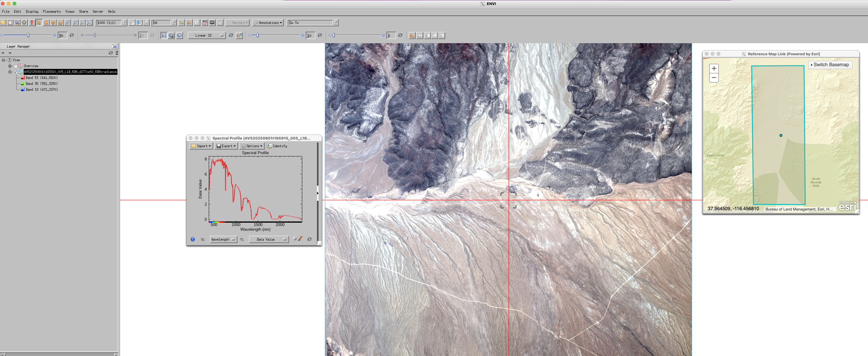This screenshot has height=356, width=868.
Task: Pick the Pan hand tool
Action: pos(46,22)
